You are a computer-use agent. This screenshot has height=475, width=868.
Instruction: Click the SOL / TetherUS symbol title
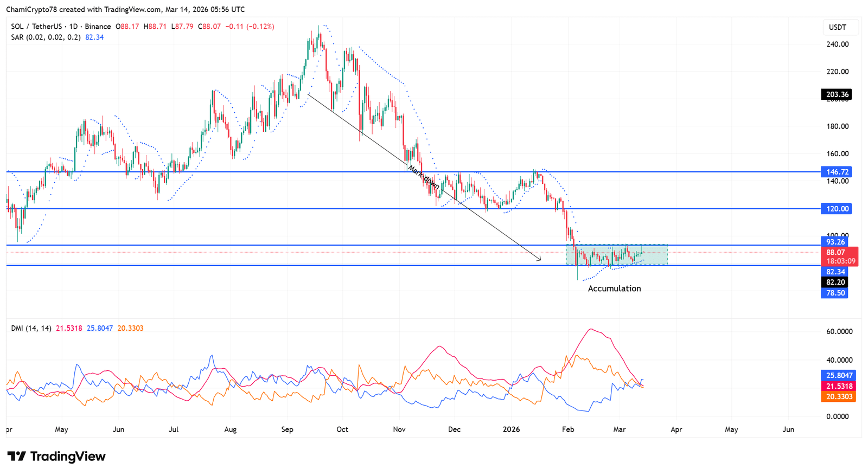coord(61,27)
